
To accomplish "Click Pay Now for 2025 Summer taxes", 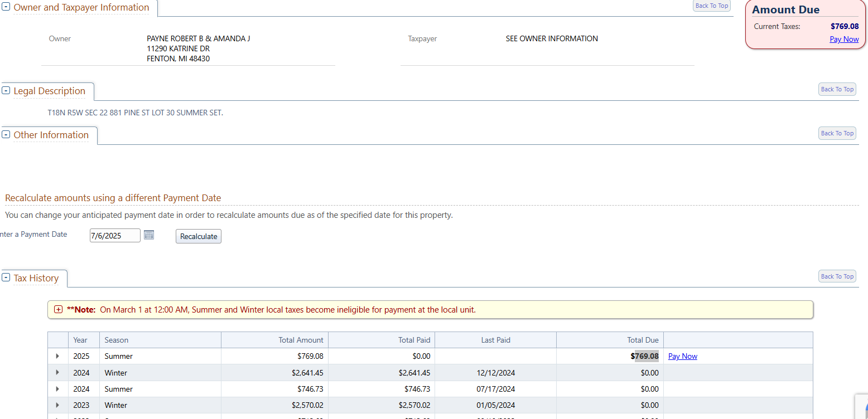I will pos(682,357).
